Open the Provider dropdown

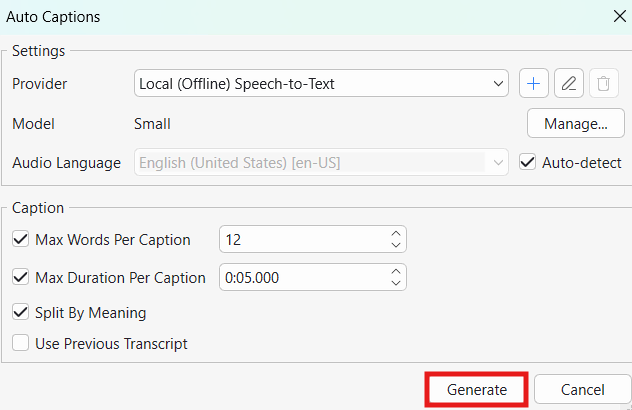321,83
